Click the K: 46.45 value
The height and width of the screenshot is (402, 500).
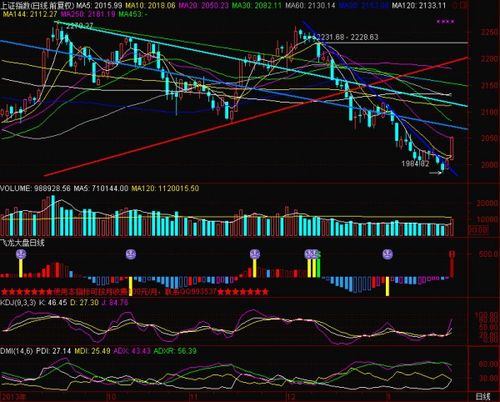coord(53,303)
